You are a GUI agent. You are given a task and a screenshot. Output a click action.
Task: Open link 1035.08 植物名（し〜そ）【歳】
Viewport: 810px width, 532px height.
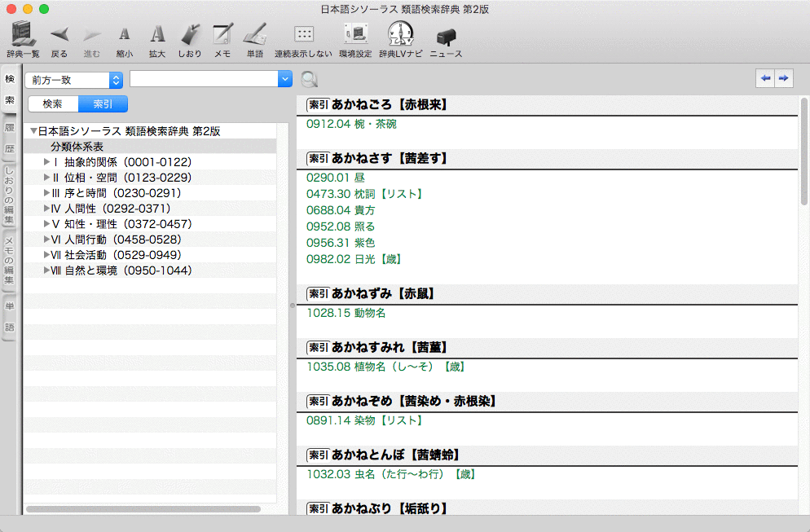click(x=386, y=367)
